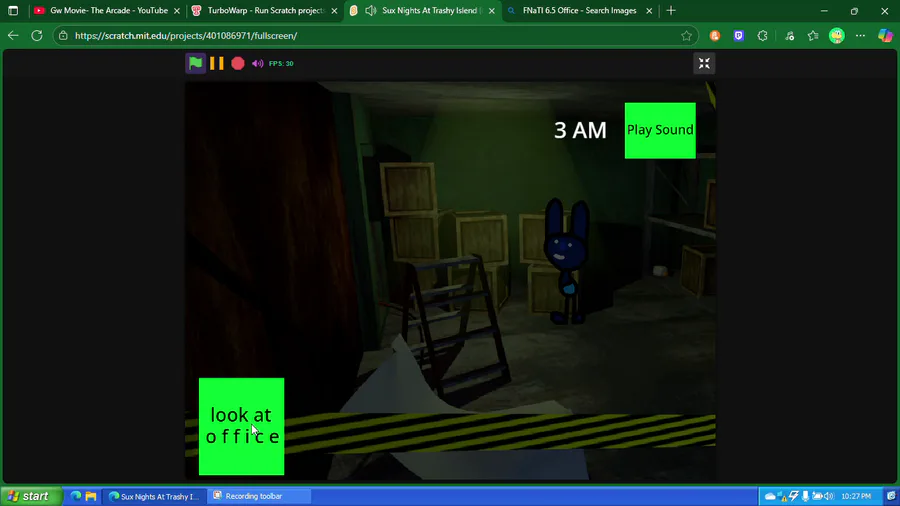Stop the project with the red stop button
This screenshot has width=900, height=506.
[x=238, y=63]
